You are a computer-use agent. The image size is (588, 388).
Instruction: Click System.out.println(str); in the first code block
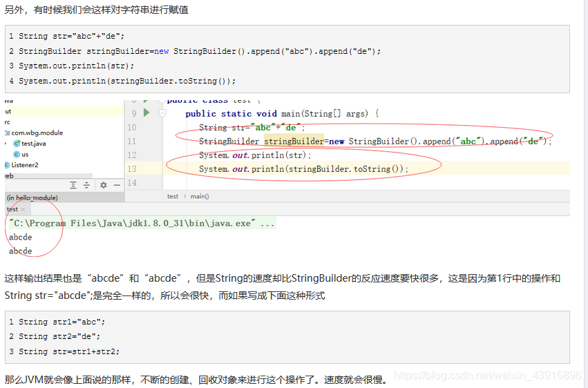(77, 66)
